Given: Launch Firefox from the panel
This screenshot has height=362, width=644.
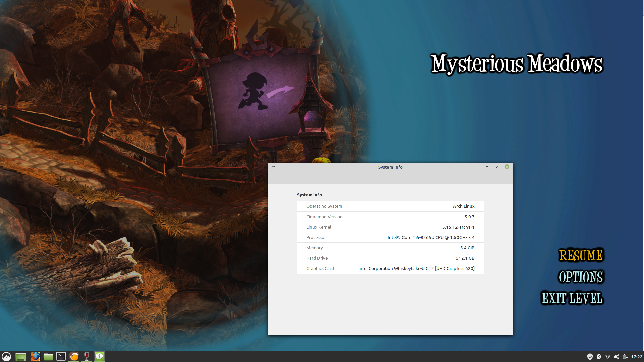Looking at the screenshot, I should [x=35, y=356].
